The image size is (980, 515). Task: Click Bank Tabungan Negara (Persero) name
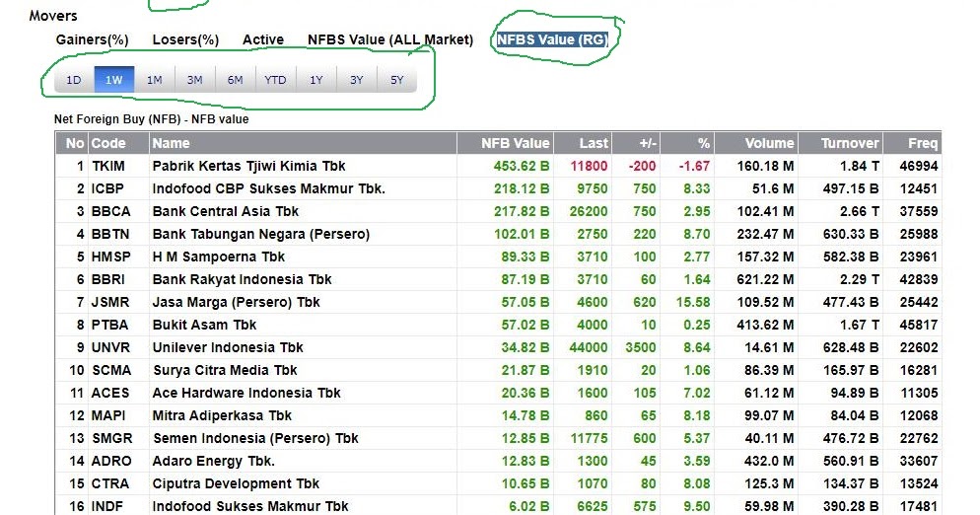tap(261, 234)
